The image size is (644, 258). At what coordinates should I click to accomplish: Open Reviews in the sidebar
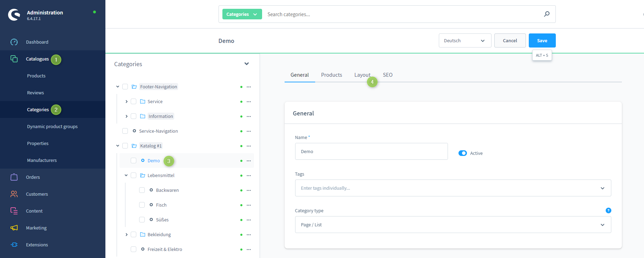pos(35,93)
